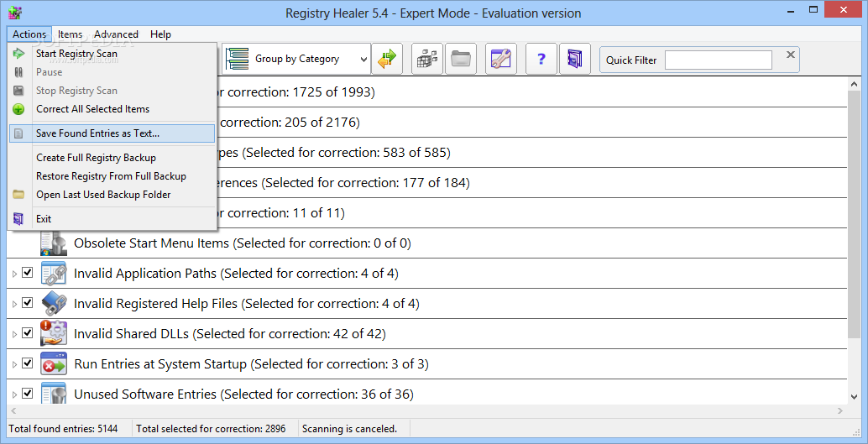Click the scroll up arrow of the list
868x444 pixels.
[x=854, y=84]
